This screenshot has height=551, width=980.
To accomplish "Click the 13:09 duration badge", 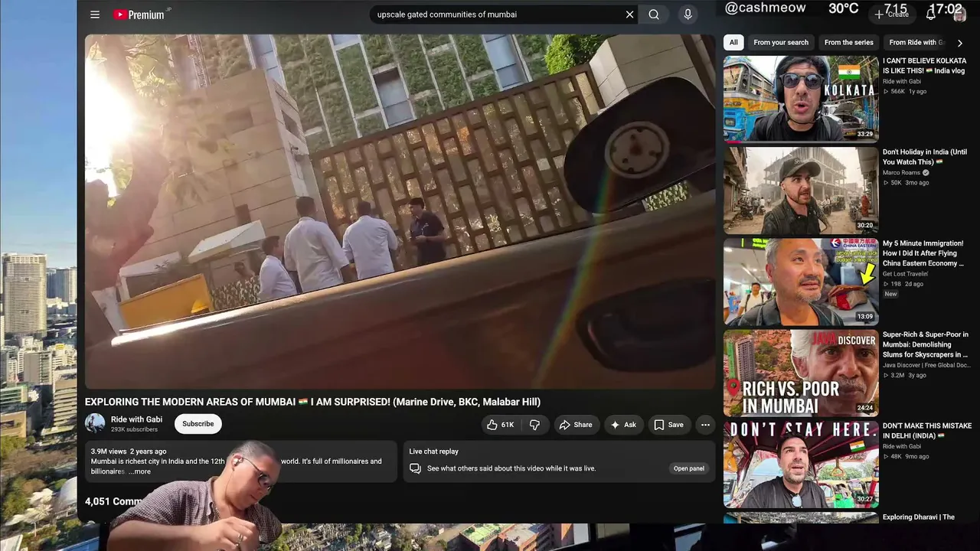I will pos(864,317).
